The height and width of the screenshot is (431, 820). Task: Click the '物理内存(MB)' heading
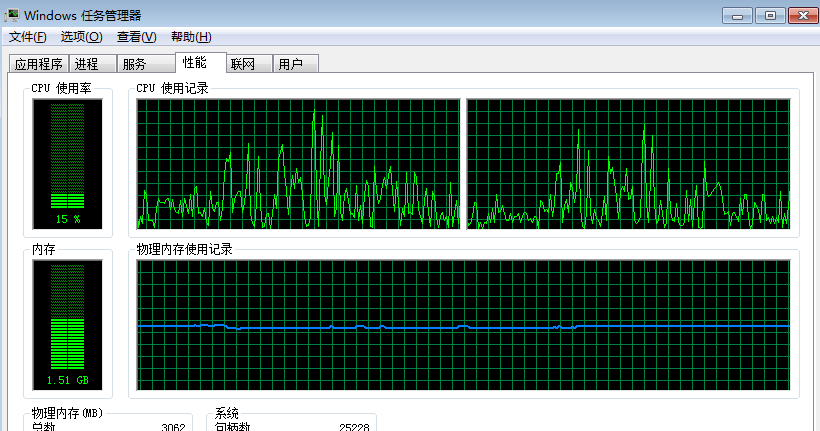(x=67, y=413)
